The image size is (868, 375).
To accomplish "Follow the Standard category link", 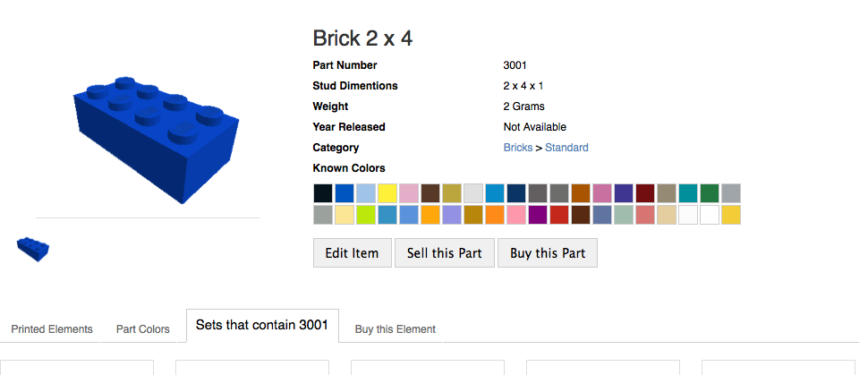I will pos(566,148).
